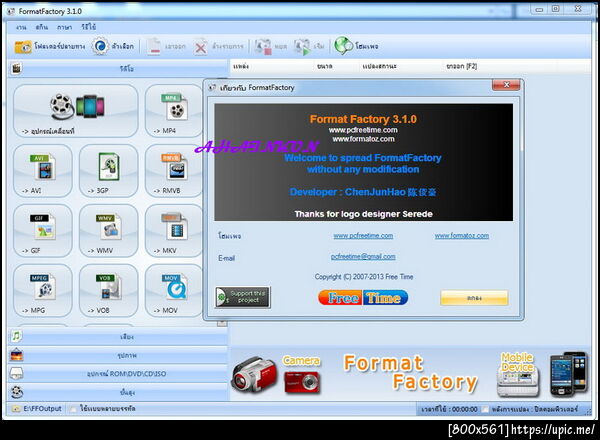Click the Source column header
The width and height of the screenshot is (600, 440).
[272, 66]
